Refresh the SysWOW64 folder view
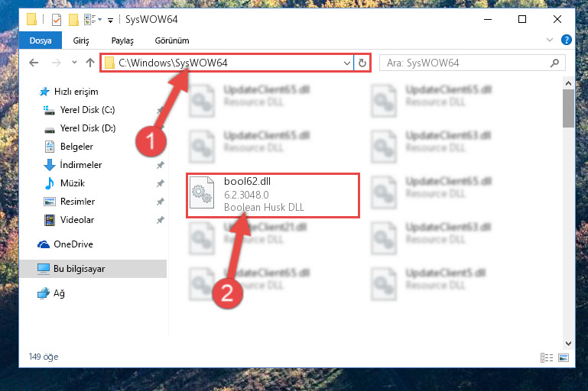 coord(362,63)
